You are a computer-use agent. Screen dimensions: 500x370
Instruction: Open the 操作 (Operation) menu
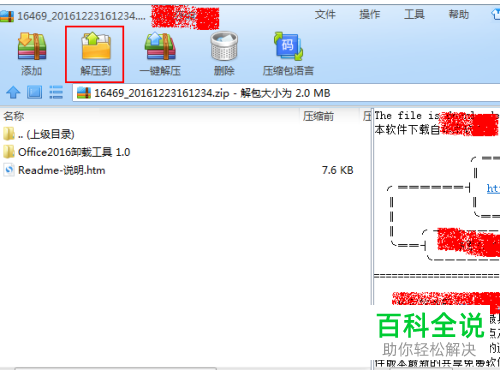369,14
